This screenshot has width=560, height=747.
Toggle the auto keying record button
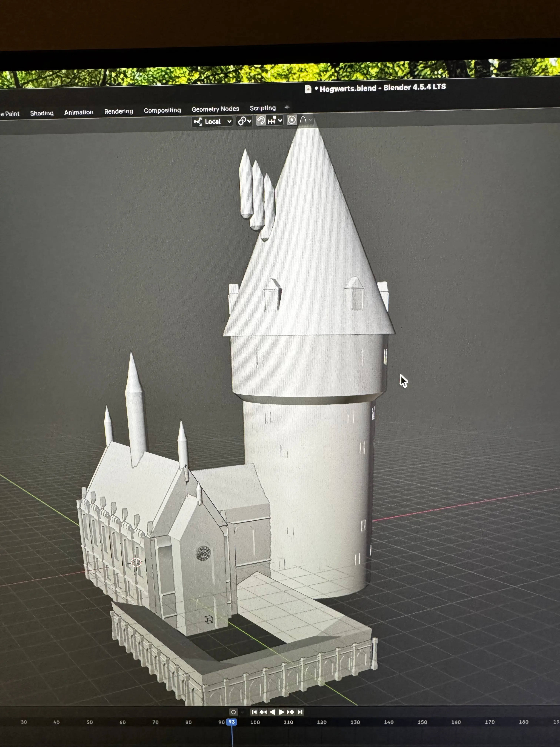tap(233, 712)
